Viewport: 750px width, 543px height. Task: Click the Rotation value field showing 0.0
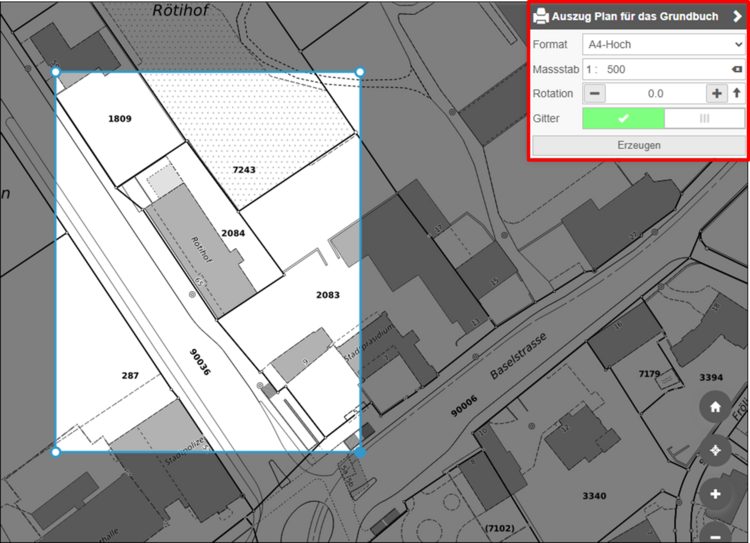pyautogui.click(x=655, y=93)
